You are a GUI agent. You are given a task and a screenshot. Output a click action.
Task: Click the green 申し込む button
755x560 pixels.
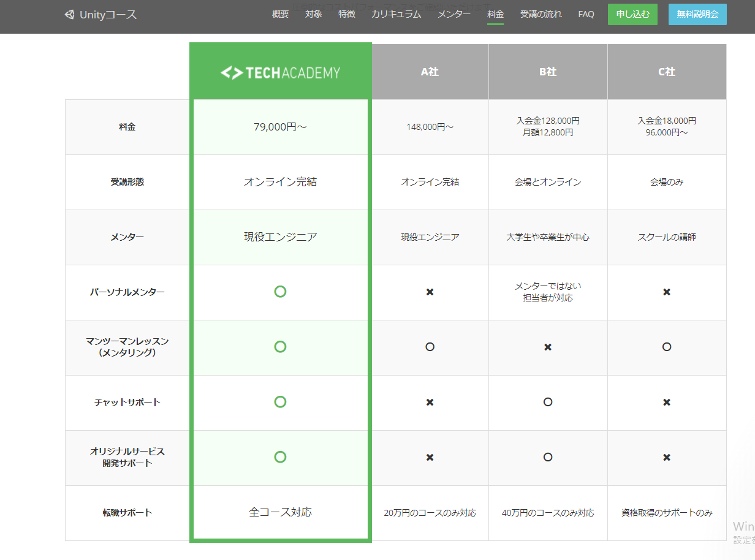(632, 14)
